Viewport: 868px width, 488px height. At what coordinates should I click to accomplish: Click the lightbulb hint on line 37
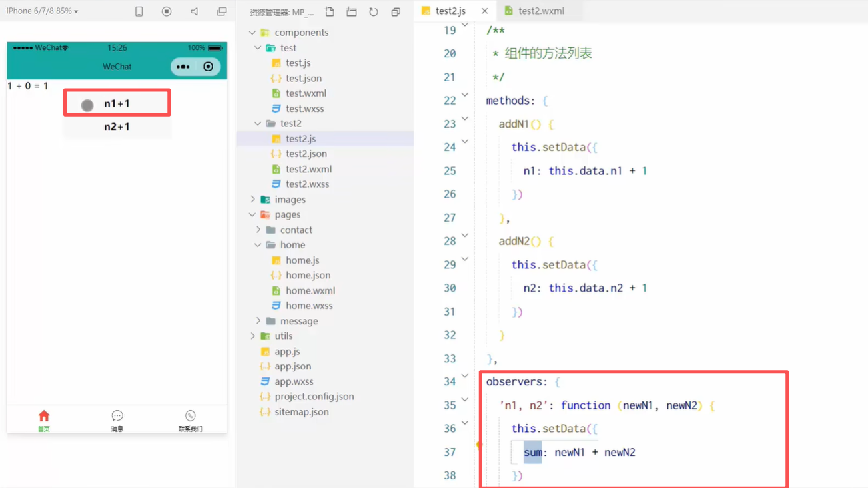point(478,445)
